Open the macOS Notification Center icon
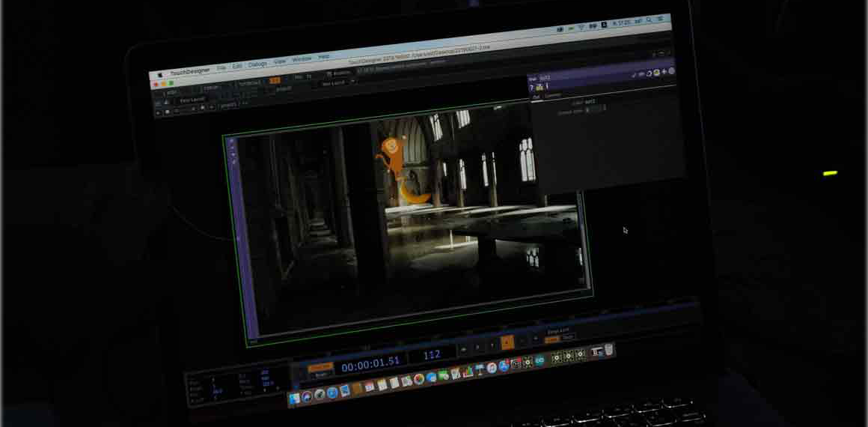The width and height of the screenshot is (868, 427). (x=660, y=18)
